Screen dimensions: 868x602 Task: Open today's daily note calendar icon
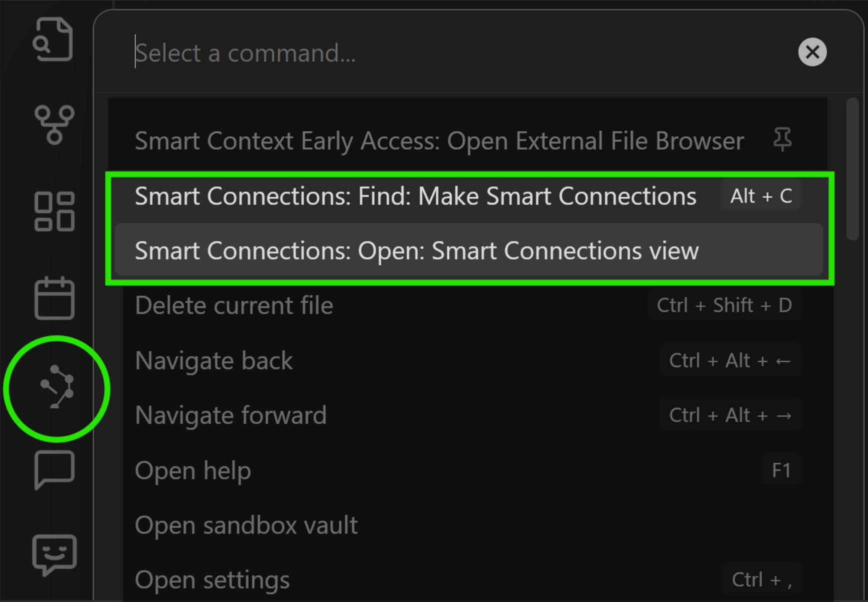click(x=54, y=297)
